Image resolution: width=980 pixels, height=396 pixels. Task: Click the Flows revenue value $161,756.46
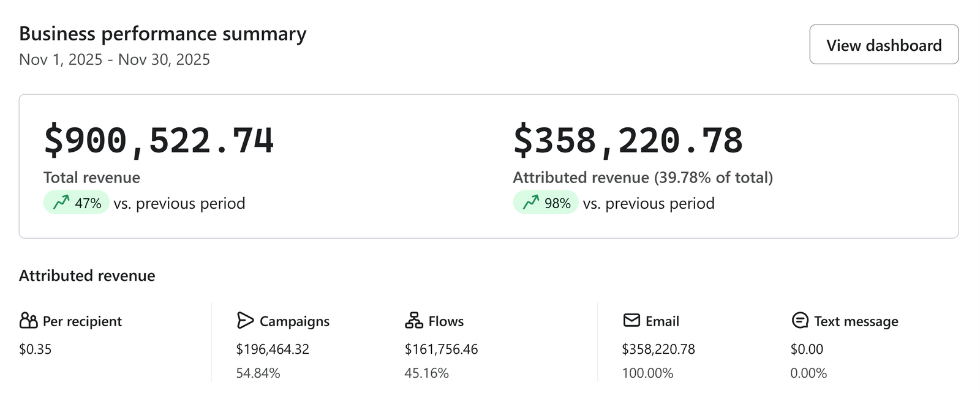441,349
